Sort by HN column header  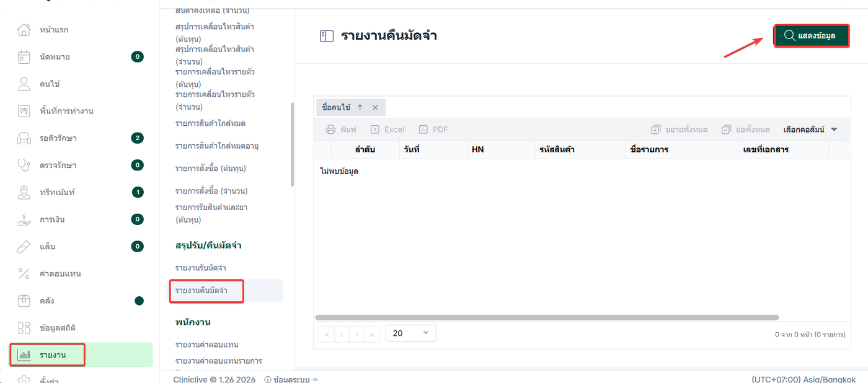tap(500, 149)
